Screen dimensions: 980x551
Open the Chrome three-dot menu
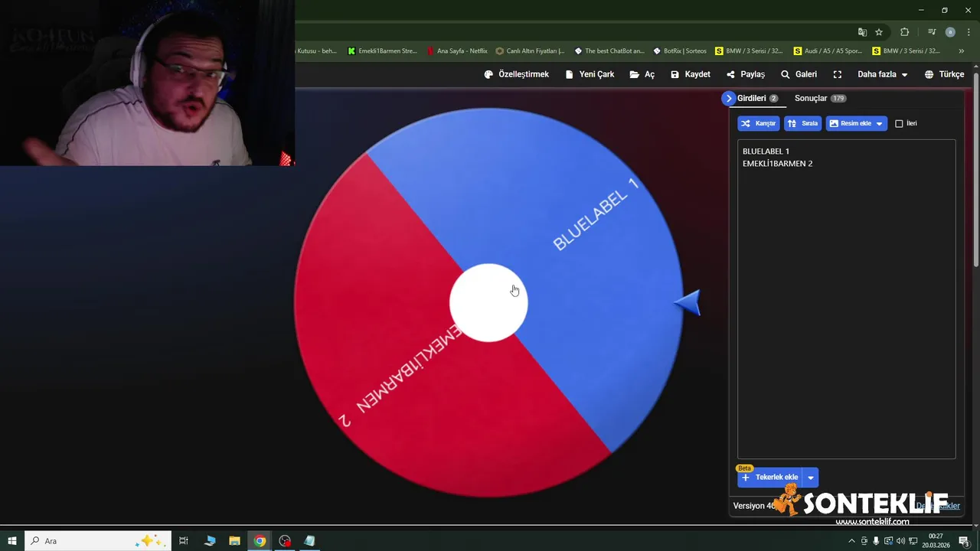pos(969,32)
